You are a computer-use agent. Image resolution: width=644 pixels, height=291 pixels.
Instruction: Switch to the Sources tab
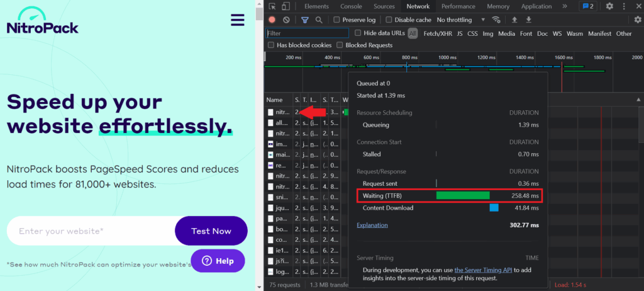point(384,6)
